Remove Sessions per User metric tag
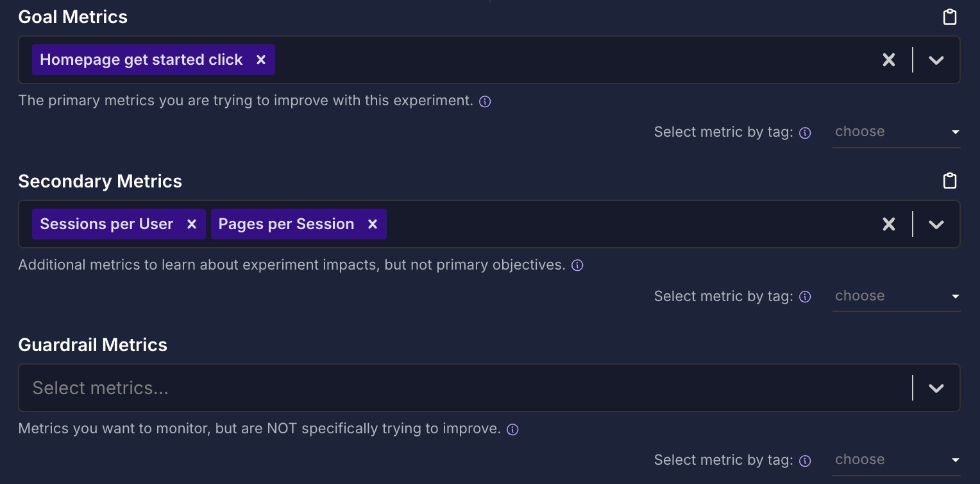Image resolution: width=980 pixels, height=484 pixels. (x=191, y=224)
